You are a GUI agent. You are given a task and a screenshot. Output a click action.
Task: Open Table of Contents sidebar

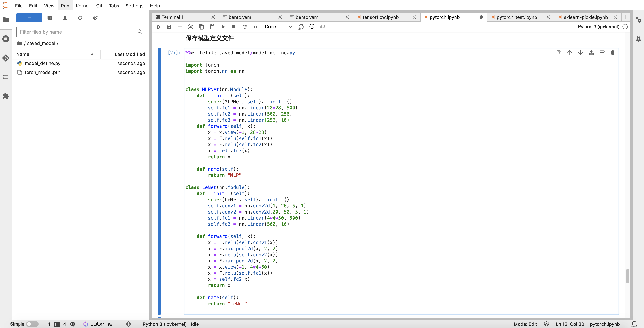[6, 77]
